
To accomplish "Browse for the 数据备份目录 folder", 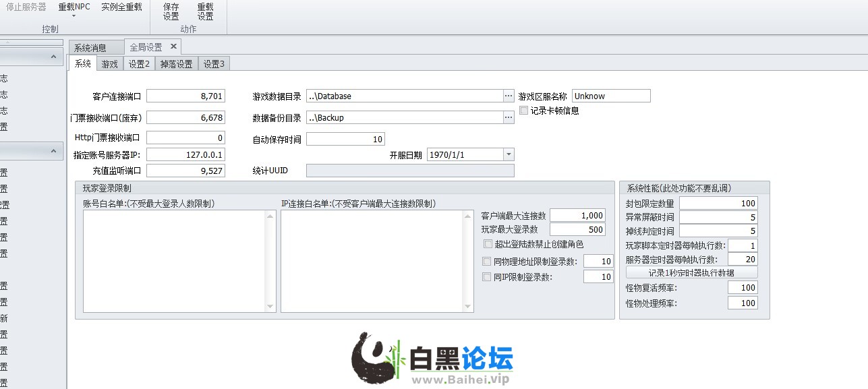I will (509, 118).
